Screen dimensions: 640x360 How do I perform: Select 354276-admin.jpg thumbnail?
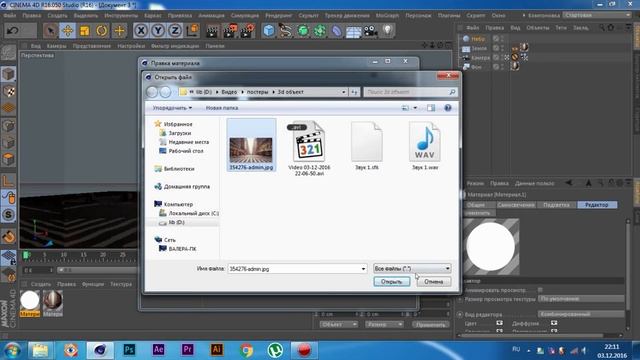[x=251, y=145]
